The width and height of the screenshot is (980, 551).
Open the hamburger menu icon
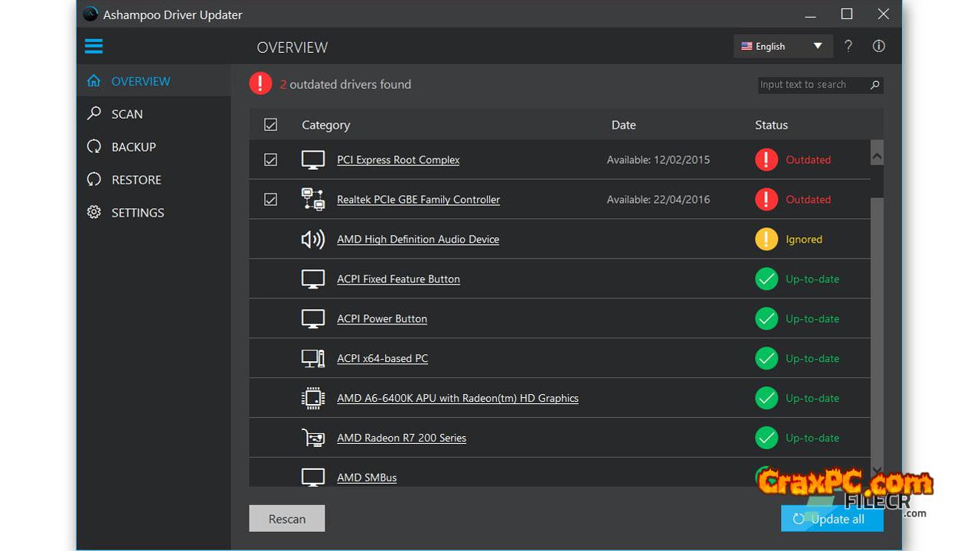(93, 47)
